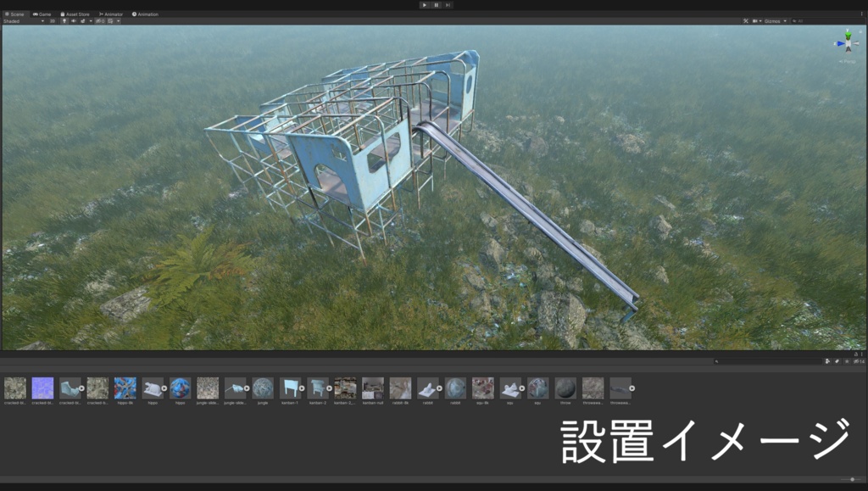Toggle the scene grid icon

click(x=111, y=21)
